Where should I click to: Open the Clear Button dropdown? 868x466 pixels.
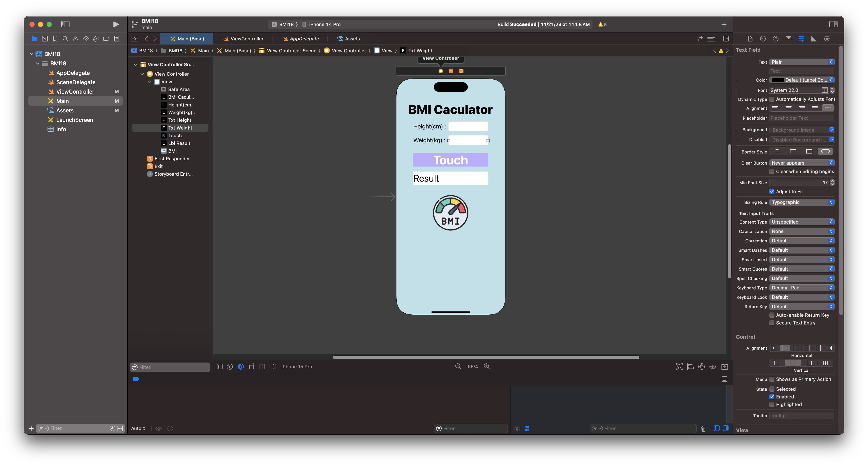(x=801, y=163)
